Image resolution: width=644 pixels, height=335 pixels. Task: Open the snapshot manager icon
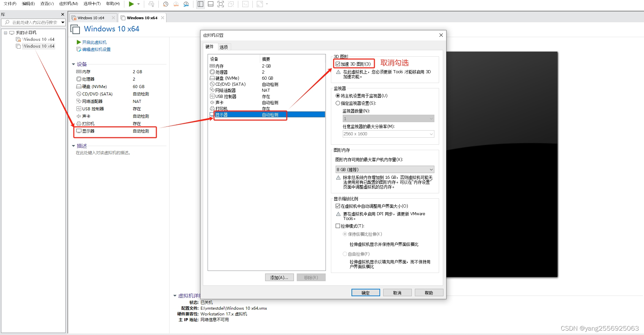pos(186,4)
